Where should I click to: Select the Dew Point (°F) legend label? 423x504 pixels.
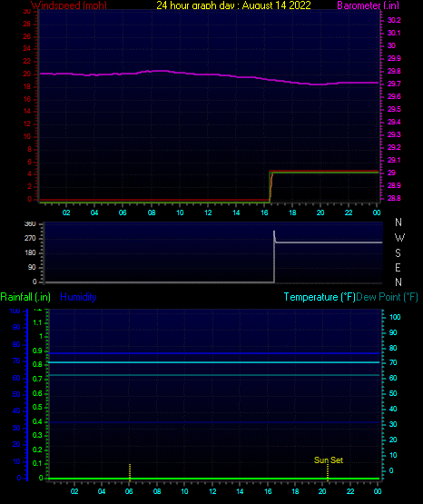(x=387, y=297)
